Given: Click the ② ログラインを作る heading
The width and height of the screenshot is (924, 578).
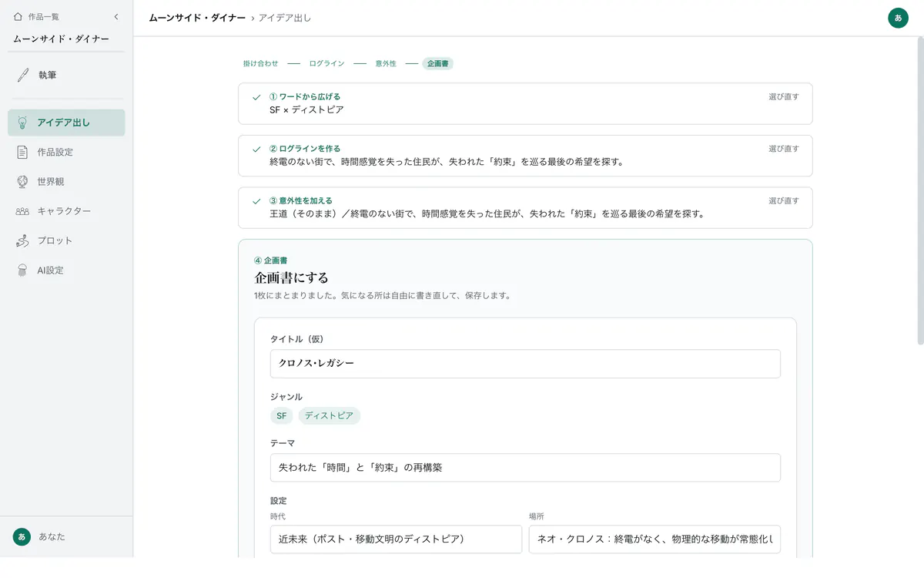Looking at the screenshot, I should click(305, 148).
